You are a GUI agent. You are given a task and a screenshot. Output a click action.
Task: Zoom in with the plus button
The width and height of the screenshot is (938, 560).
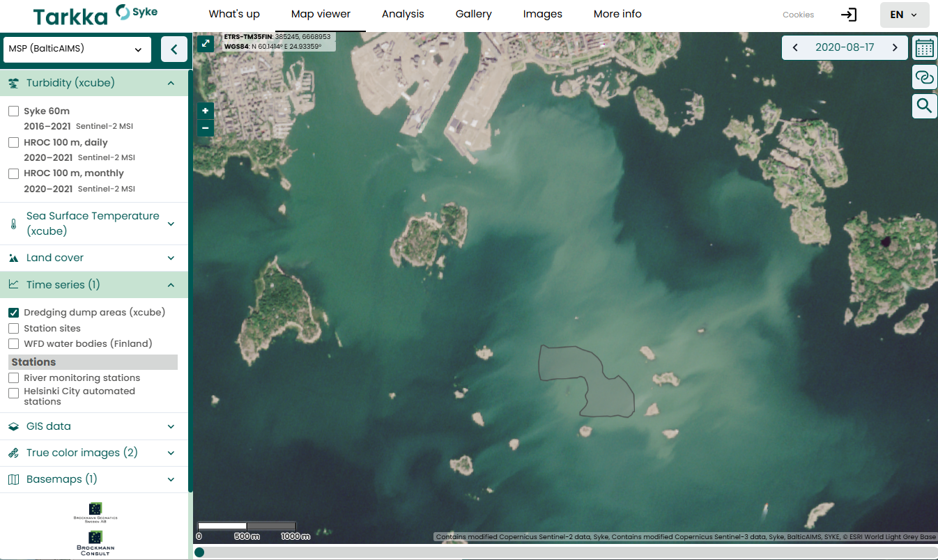(206, 111)
